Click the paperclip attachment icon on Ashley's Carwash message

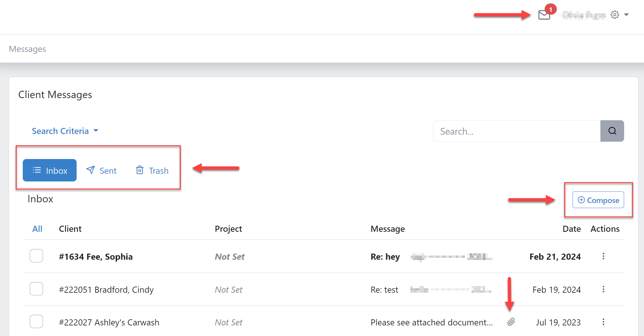[511, 322]
